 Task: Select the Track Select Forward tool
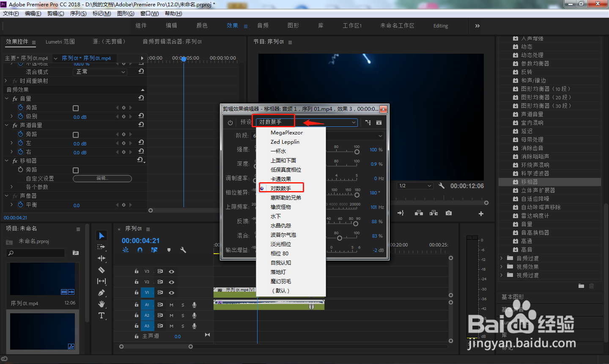click(101, 247)
